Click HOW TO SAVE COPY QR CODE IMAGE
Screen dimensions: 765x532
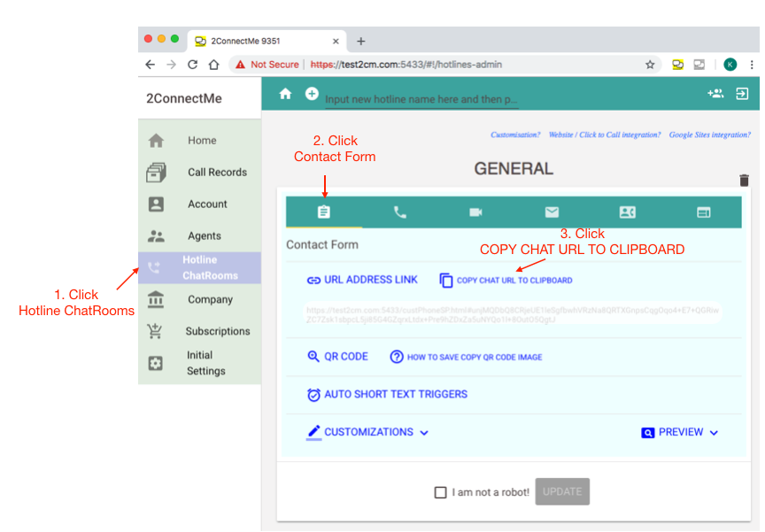click(475, 358)
